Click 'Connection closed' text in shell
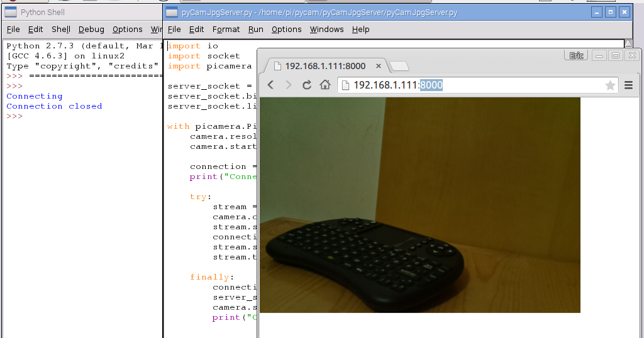The image size is (644, 338). (54, 106)
